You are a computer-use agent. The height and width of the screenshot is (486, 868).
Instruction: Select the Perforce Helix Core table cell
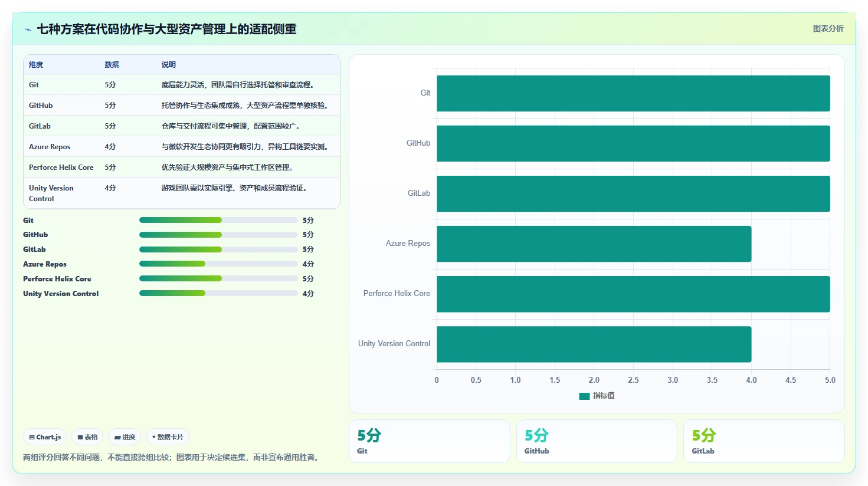61,168
